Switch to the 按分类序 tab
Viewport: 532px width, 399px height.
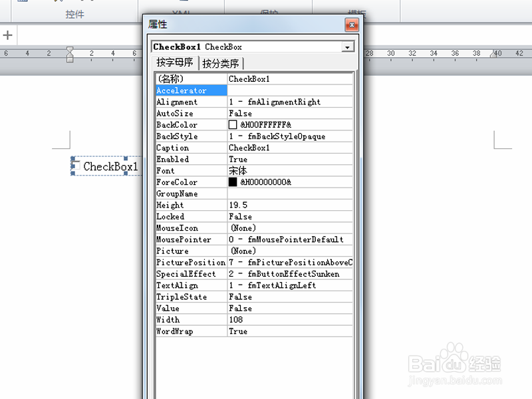(221, 63)
